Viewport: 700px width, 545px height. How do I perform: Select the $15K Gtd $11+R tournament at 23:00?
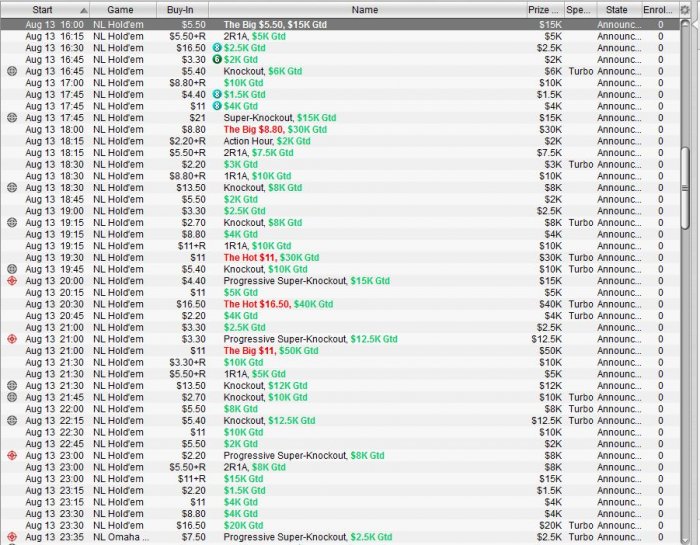coord(340,478)
